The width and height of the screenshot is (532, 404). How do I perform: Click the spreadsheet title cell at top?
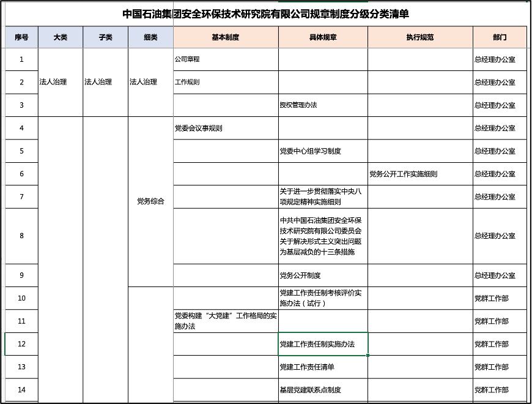[265, 13]
